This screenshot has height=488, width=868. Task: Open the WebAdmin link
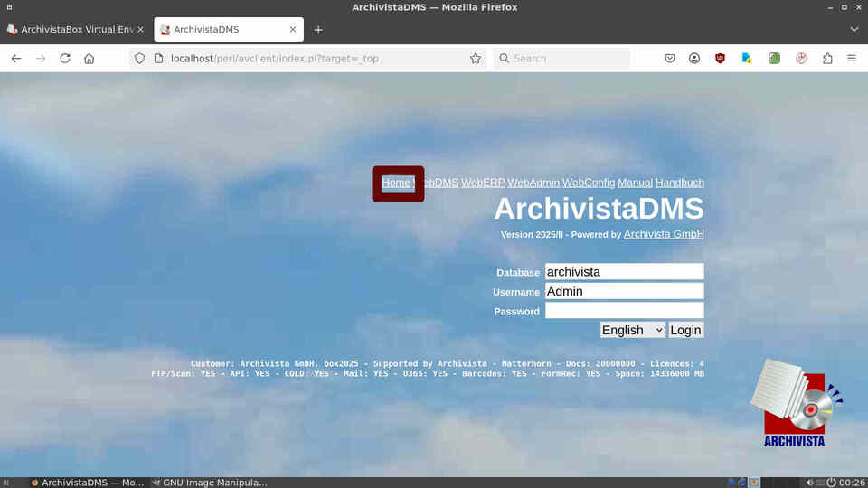[x=533, y=183]
